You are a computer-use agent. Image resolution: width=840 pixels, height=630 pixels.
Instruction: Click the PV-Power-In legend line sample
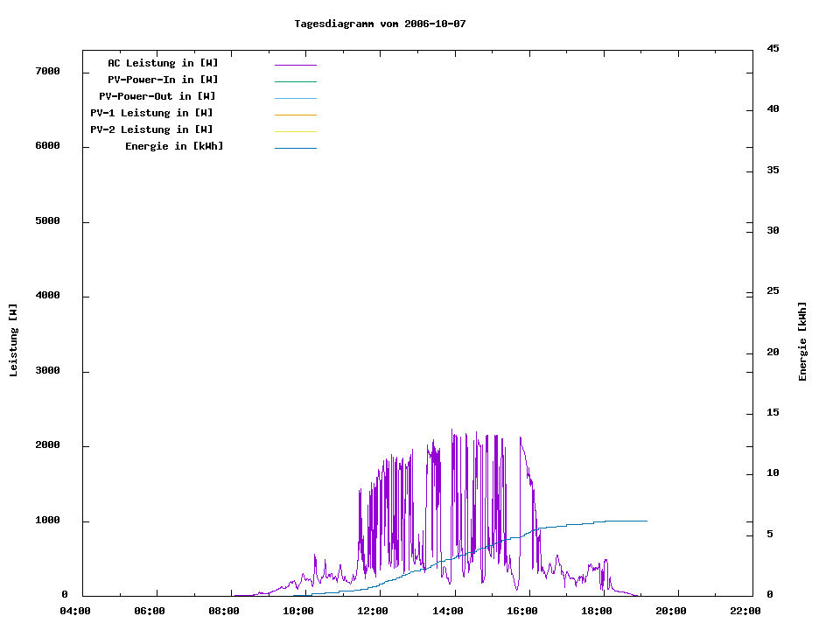pos(295,81)
